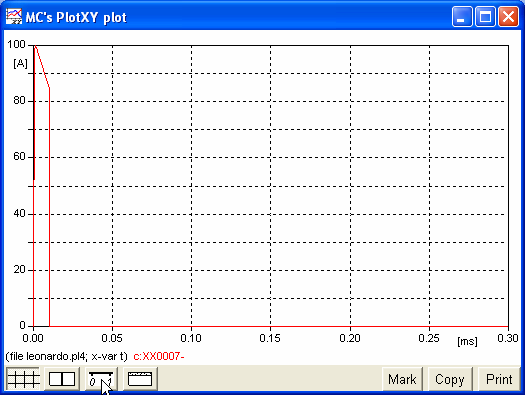Click the file leonardo.pl4 info label
Image resolution: width=525 pixels, height=395 pixels.
pyautogui.click(x=66, y=357)
